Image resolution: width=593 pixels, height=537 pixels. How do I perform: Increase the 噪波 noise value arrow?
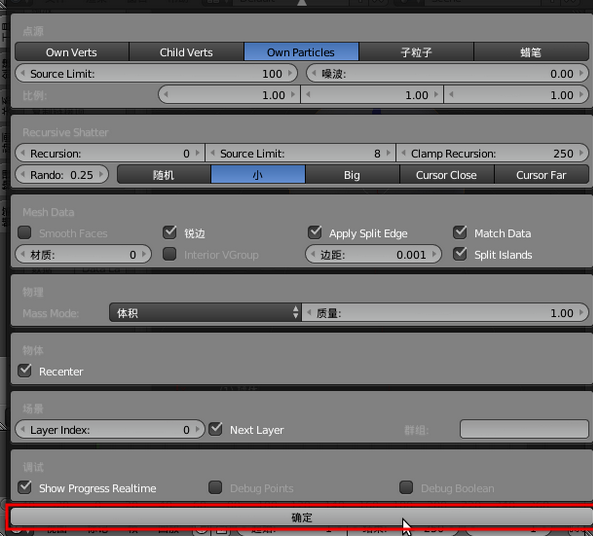tap(581, 73)
